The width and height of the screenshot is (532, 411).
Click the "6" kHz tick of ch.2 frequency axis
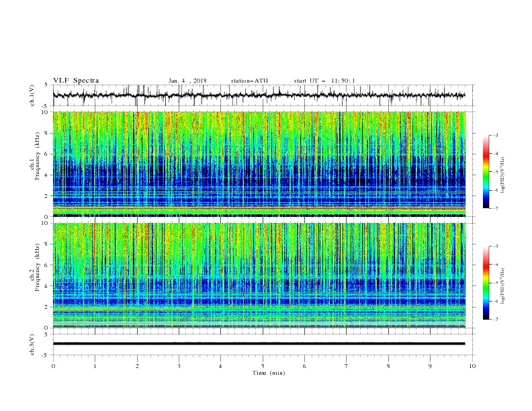click(x=46, y=265)
